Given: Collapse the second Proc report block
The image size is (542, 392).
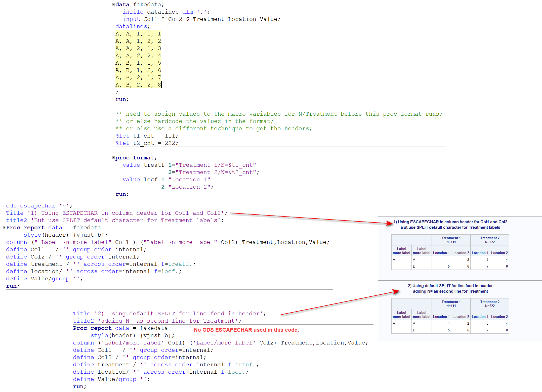Looking at the screenshot, I should pos(71,328).
